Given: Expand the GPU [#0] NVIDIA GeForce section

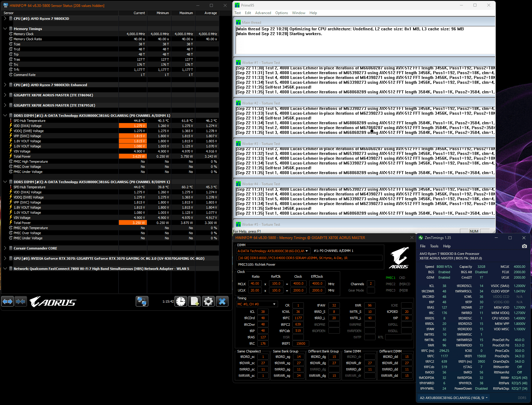Looking at the screenshot, I should point(5,258).
